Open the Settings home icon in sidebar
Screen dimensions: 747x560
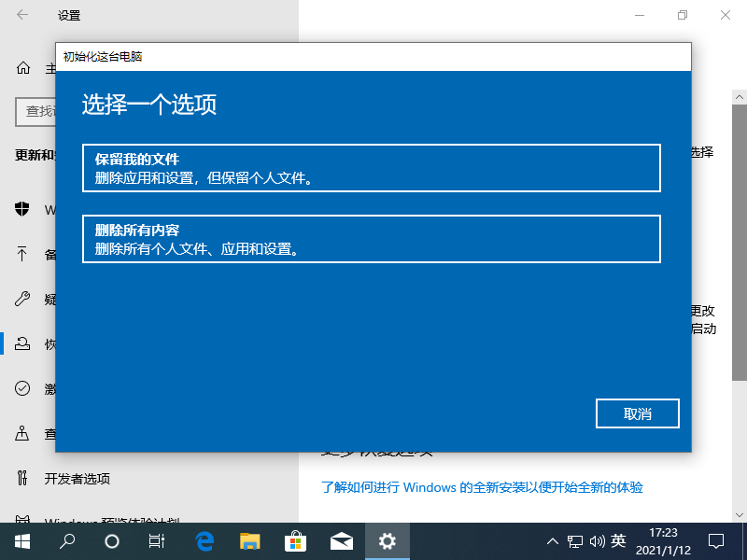click(21, 68)
